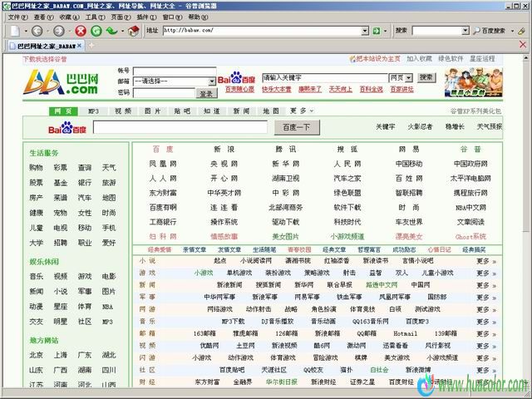
Task: Open the address bar URL history dropdown
Action: (365, 31)
